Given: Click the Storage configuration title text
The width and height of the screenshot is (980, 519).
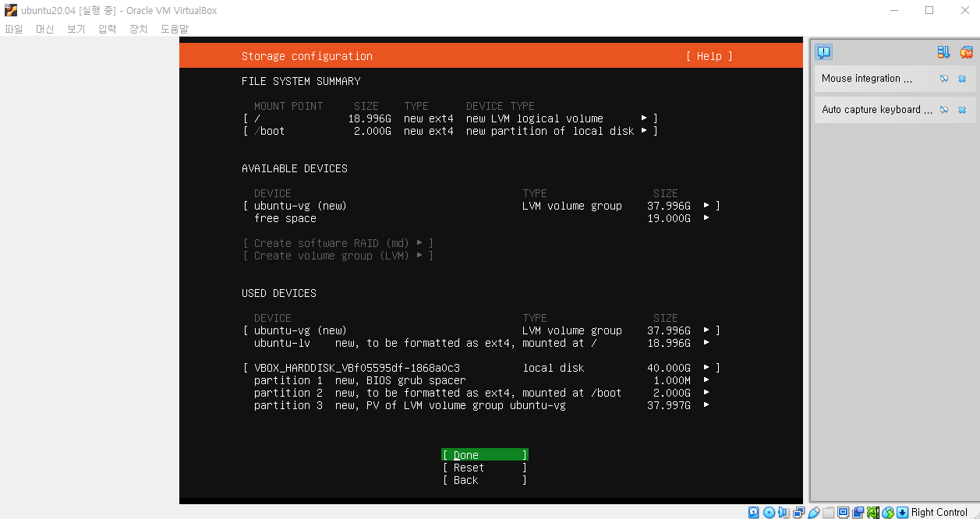Looking at the screenshot, I should point(307,56).
